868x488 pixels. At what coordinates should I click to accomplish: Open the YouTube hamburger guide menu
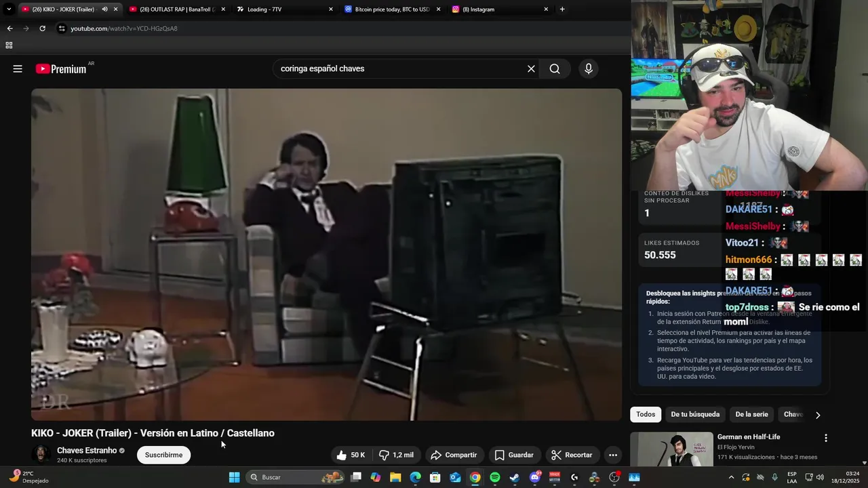[18, 68]
